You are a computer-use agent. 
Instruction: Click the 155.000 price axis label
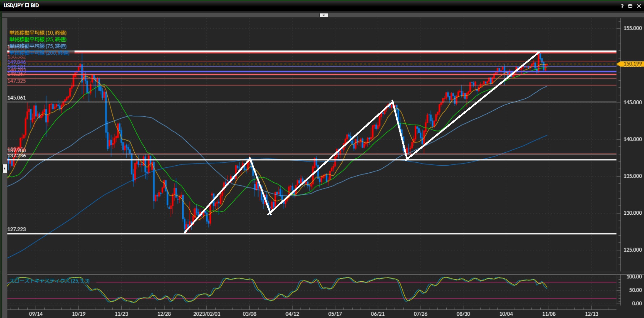633,28
